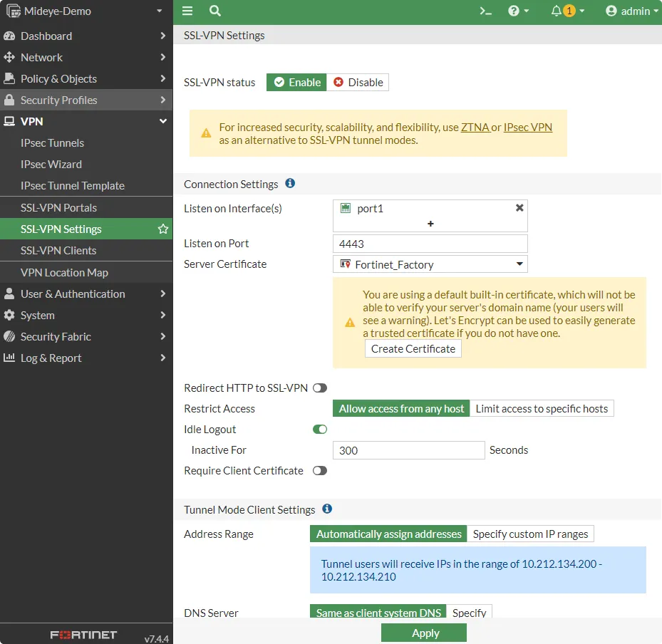Image resolution: width=662 pixels, height=644 pixels.
Task: Add a listening interface with the plus icon
Action: (x=430, y=224)
